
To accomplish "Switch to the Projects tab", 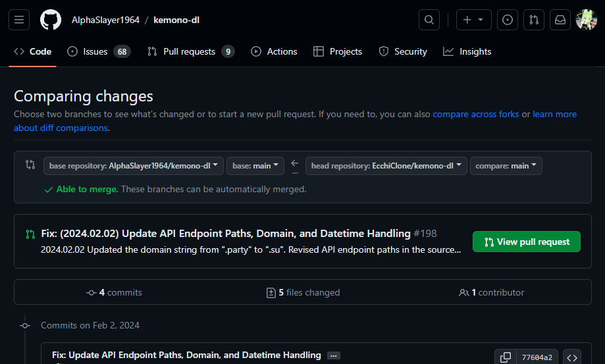I will coord(338,51).
